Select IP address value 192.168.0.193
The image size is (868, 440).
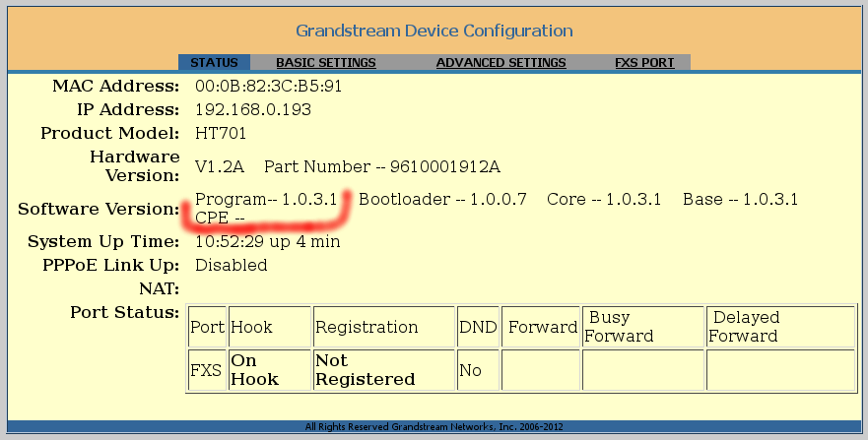coord(253,109)
